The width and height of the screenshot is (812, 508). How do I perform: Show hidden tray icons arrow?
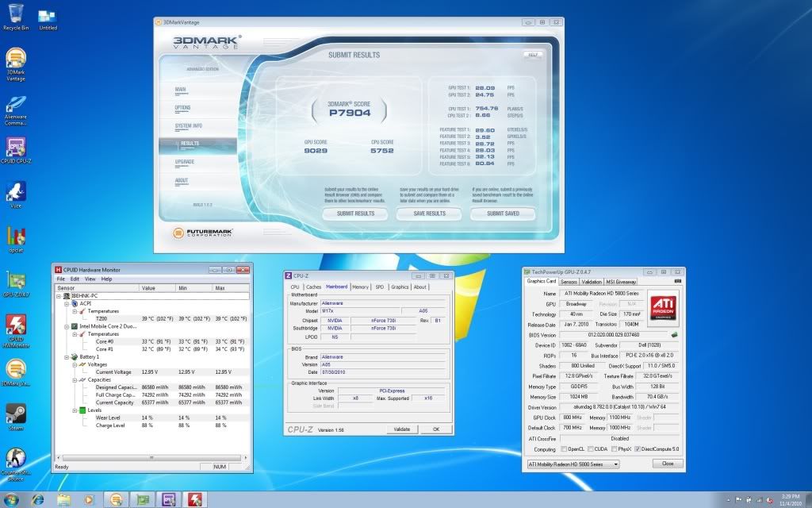tap(728, 500)
